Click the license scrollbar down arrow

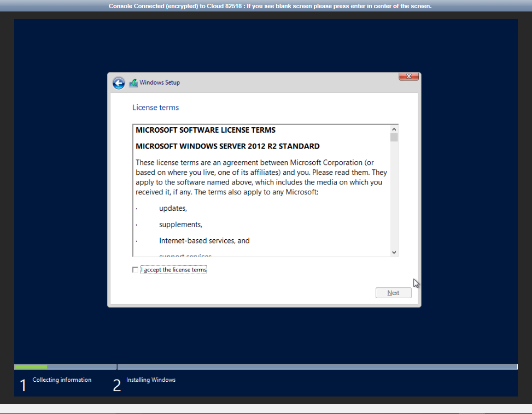click(x=394, y=252)
